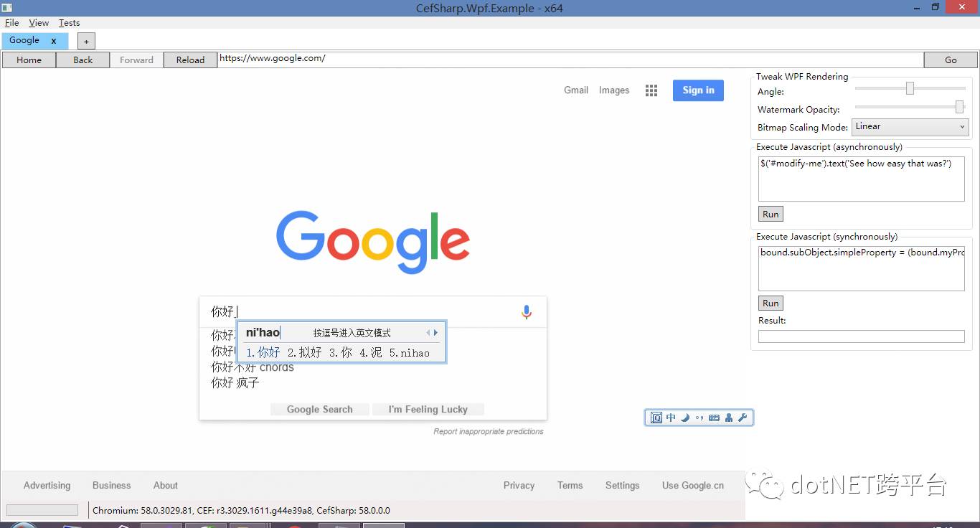Screen dimensions: 980x528
Task: Toggle the moon half-width/full-width icon
Action: click(685, 418)
